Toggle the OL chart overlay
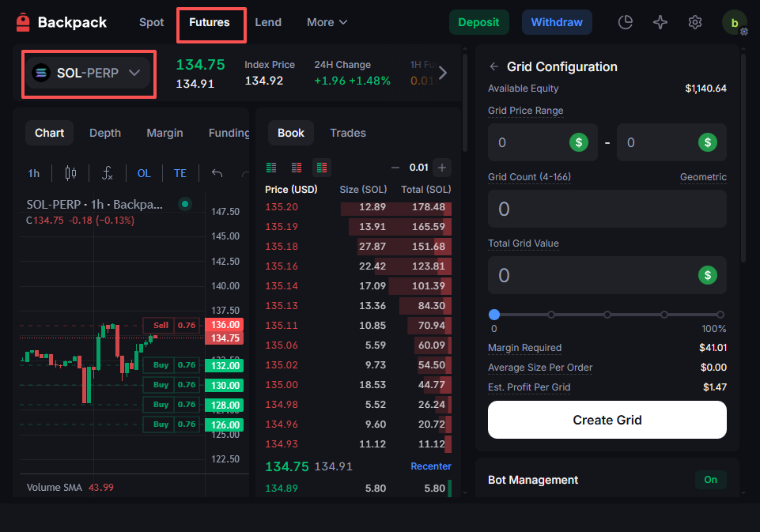The height and width of the screenshot is (532, 760). 144,173
